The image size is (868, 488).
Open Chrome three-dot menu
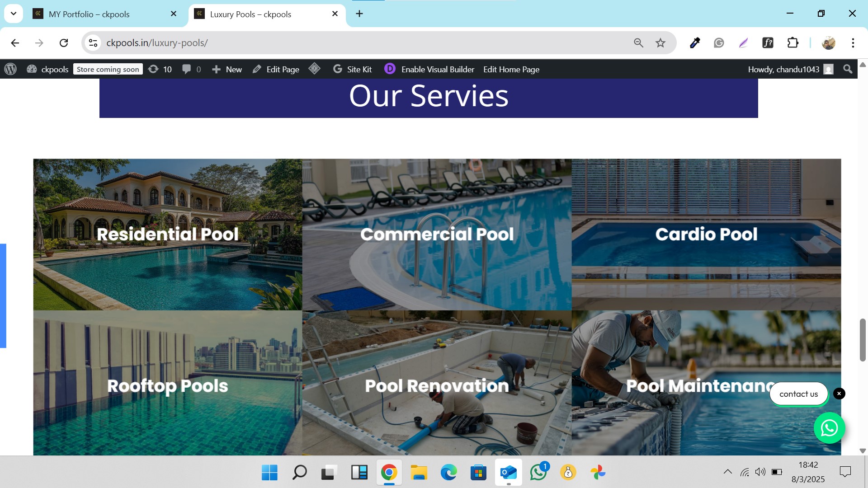[853, 43]
